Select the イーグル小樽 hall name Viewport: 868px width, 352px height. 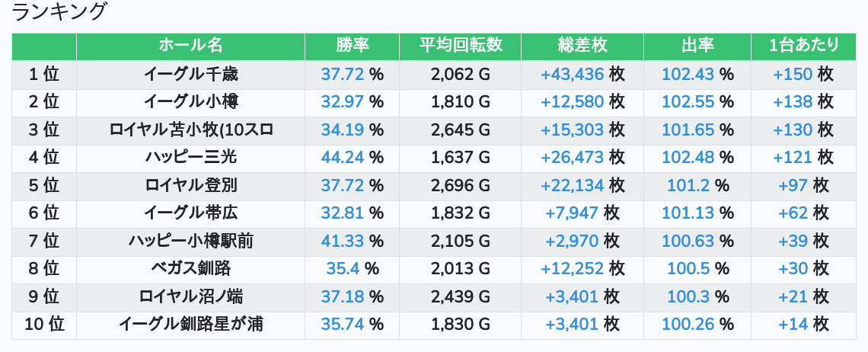point(190,101)
